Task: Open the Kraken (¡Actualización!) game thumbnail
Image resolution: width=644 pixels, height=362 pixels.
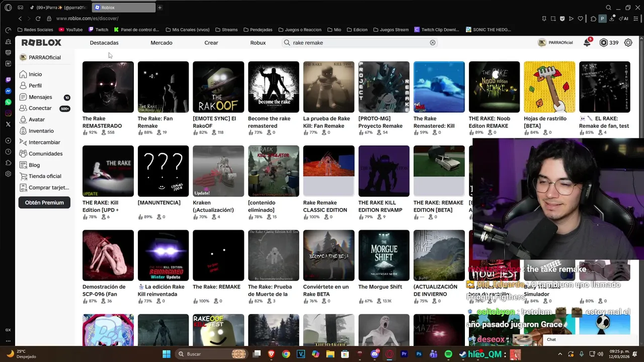Action: (218, 171)
